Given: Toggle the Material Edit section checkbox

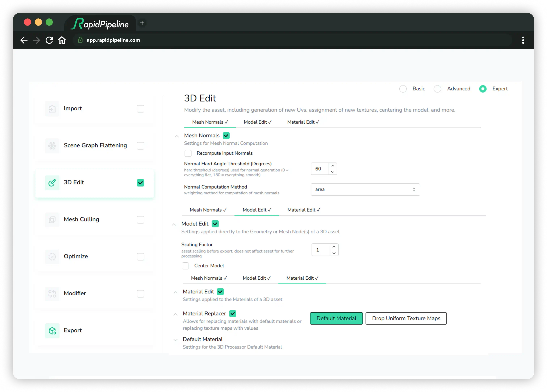Looking at the screenshot, I should 220,292.
